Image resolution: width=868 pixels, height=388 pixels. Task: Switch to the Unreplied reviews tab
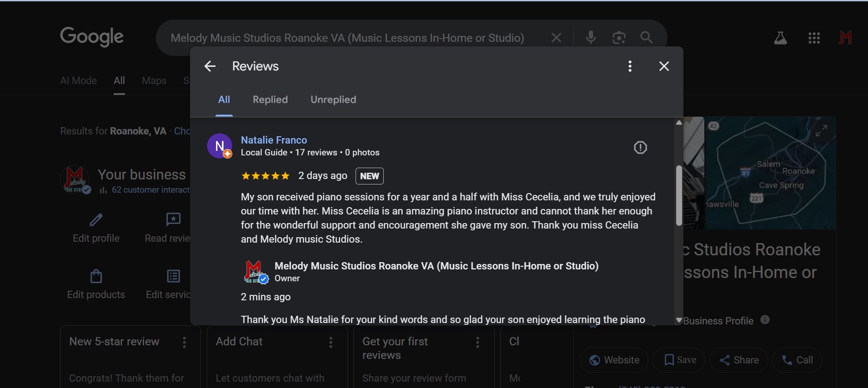333,99
